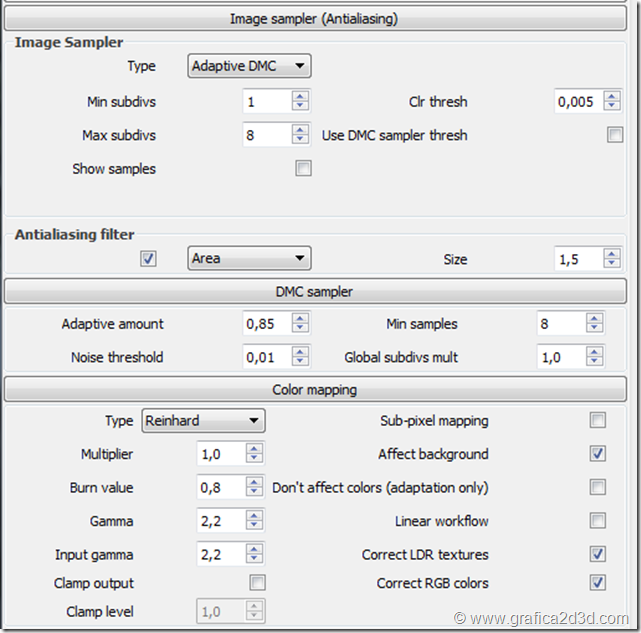
Task: Enable the Sub-pixel mapping checkbox
Action: (598, 421)
